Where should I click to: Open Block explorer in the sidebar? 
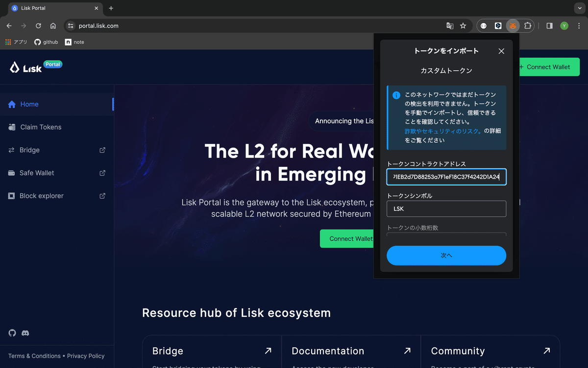click(x=57, y=196)
